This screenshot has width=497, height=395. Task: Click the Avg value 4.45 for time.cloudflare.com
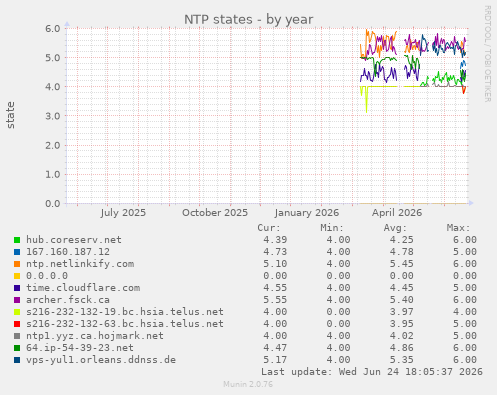coord(402,288)
